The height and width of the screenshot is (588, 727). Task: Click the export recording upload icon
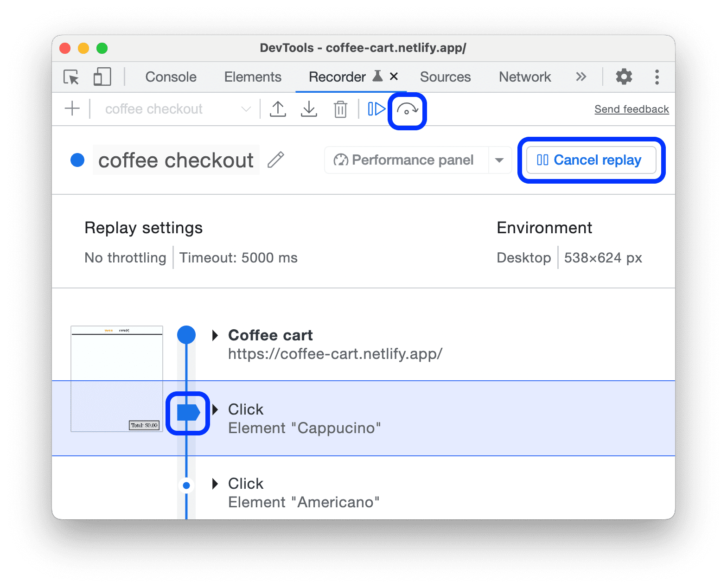pos(278,109)
